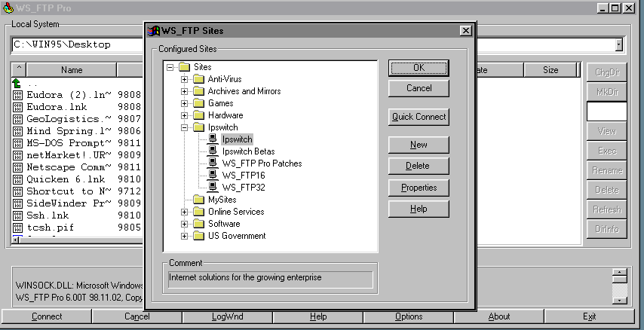
Task: Click the sort arrow column header
Action: tap(19, 70)
